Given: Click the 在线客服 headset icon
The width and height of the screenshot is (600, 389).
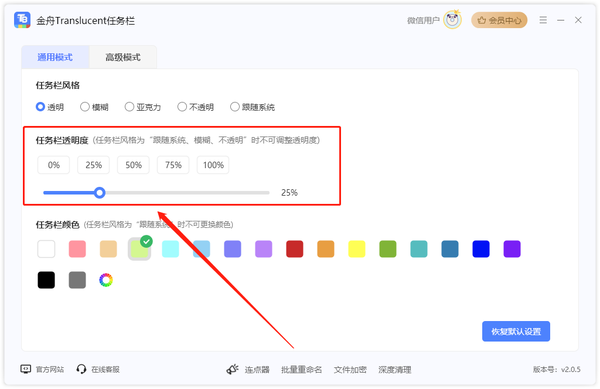Looking at the screenshot, I should point(81,369).
